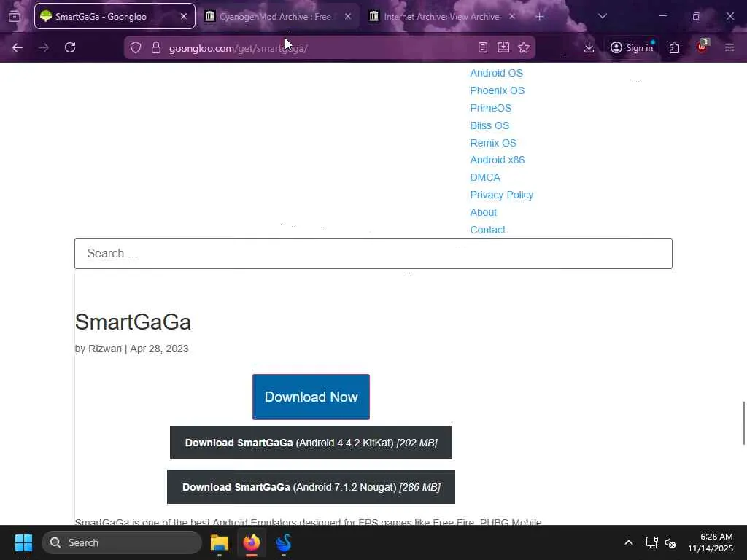Open the Android x86 link
747x560 pixels.
[x=498, y=160]
